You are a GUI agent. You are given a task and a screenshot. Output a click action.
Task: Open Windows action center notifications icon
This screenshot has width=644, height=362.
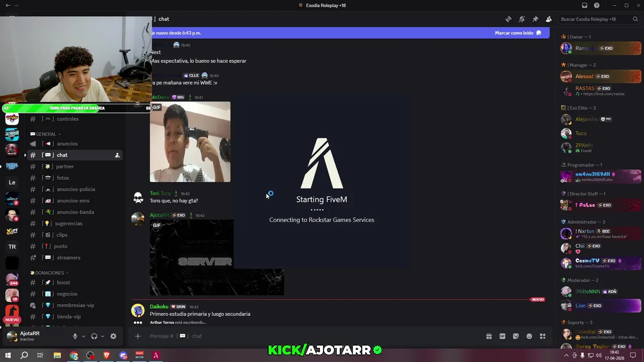[633, 355]
